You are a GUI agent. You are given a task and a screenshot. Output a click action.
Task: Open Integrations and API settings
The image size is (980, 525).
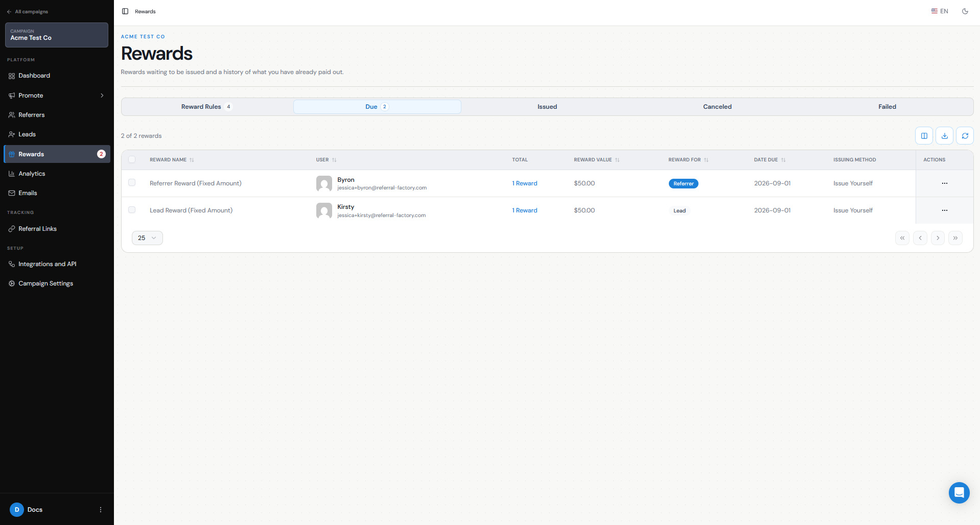(x=57, y=264)
